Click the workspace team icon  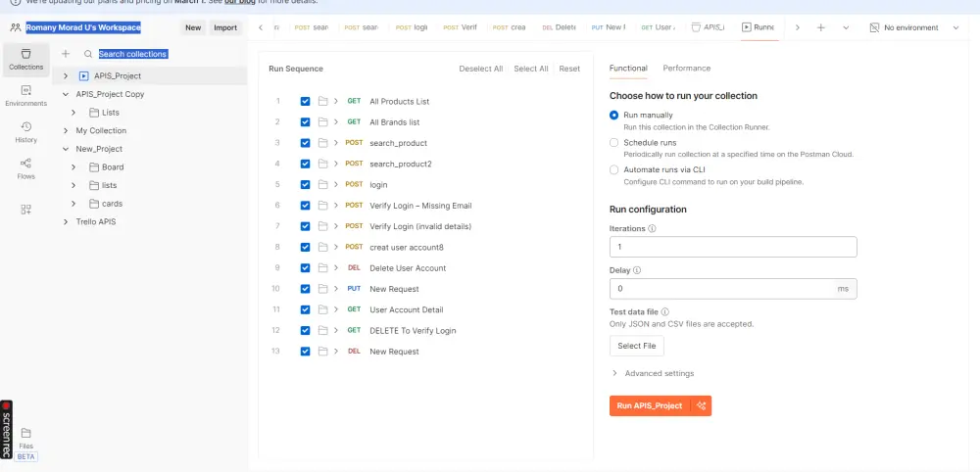pyautogui.click(x=16, y=27)
